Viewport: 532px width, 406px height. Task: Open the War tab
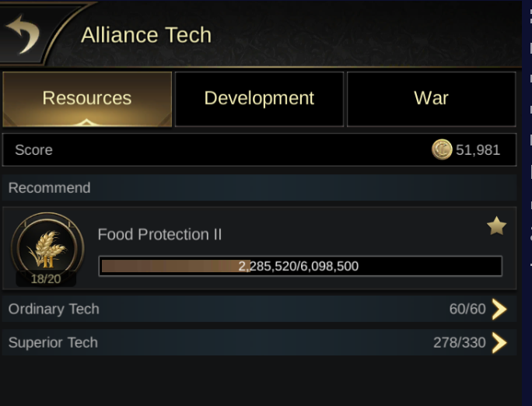pyautogui.click(x=431, y=99)
